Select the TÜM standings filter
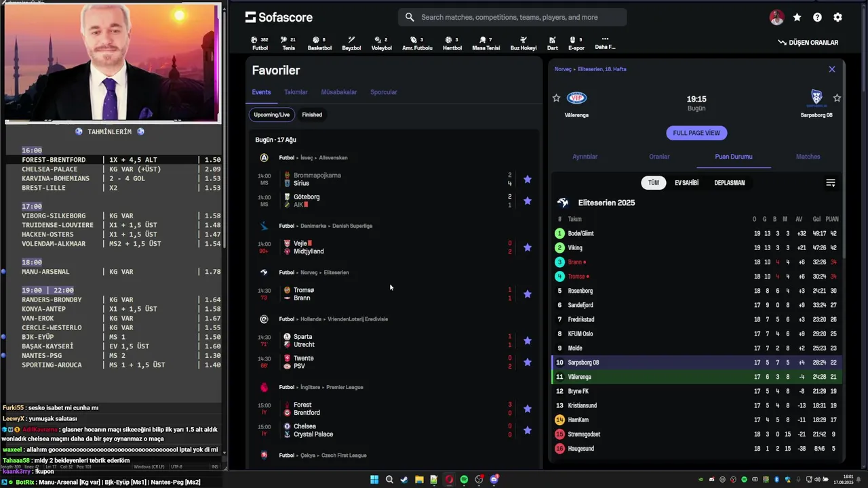Viewport: 868px width, 488px height. [653, 183]
